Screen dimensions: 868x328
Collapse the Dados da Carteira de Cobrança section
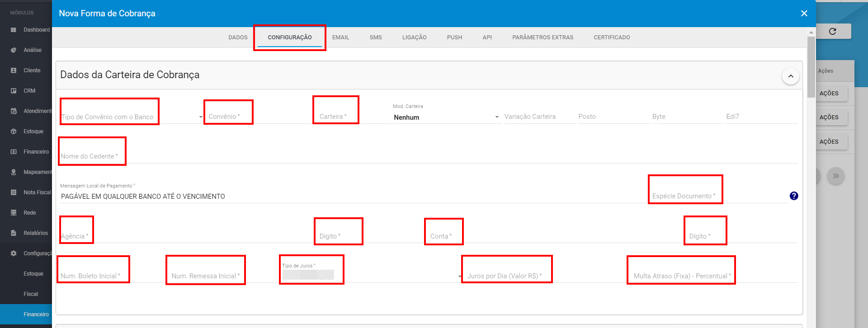(x=791, y=76)
